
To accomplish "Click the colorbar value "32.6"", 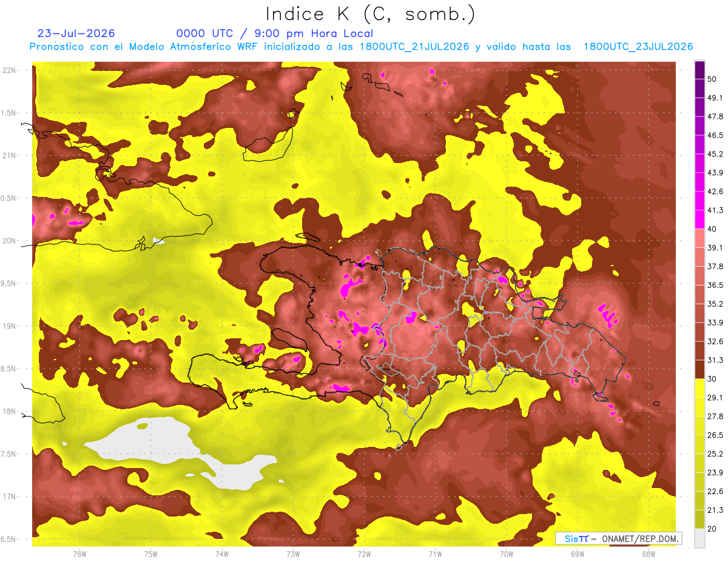I will click(715, 341).
